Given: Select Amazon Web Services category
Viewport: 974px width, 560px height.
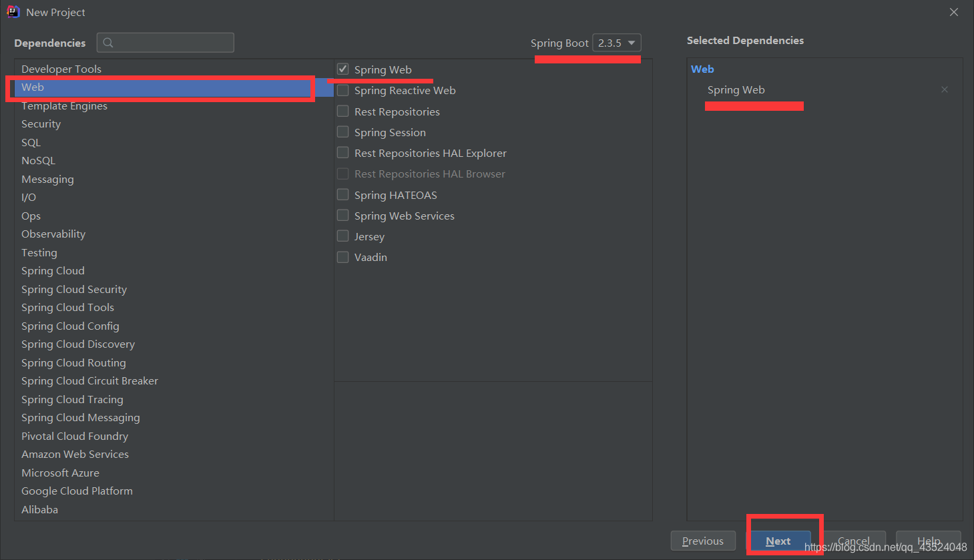Looking at the screenshot, I should 174,455.
